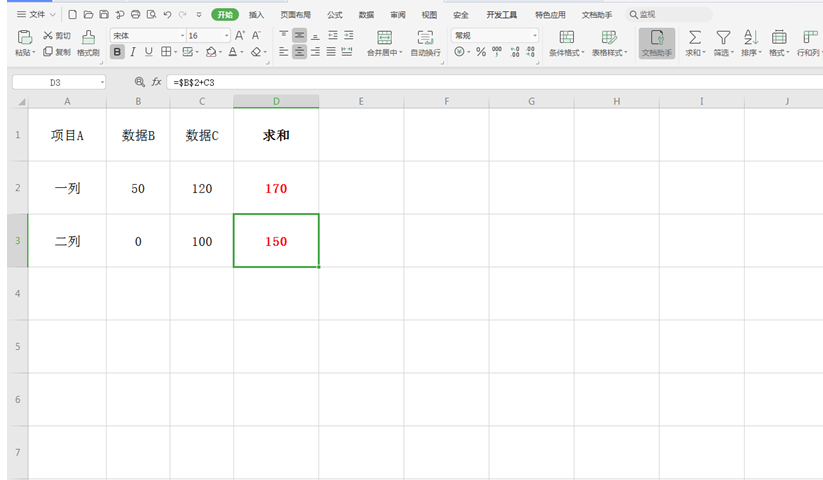Click the magnifier icon beside fx
The height and width of the screenshot is (480, 823).
(x=140, y=82)
